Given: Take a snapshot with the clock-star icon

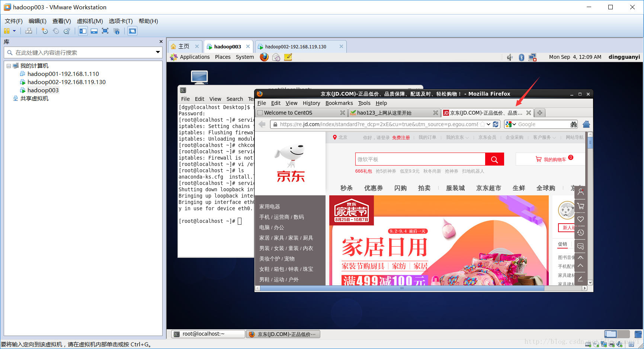Looking at the screenshot, I should pos(45,31).
